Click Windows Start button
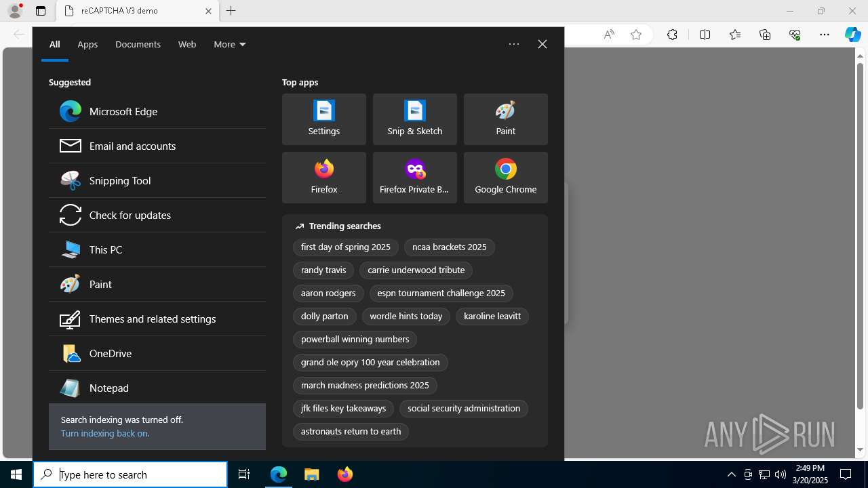The width and height of the screenshot is (868, 488). pyautogui.click(x=16, y=474)
